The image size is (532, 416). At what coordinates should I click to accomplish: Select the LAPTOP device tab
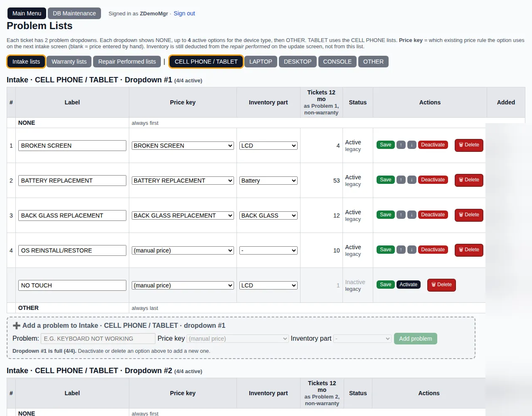(x=261, y=62)
